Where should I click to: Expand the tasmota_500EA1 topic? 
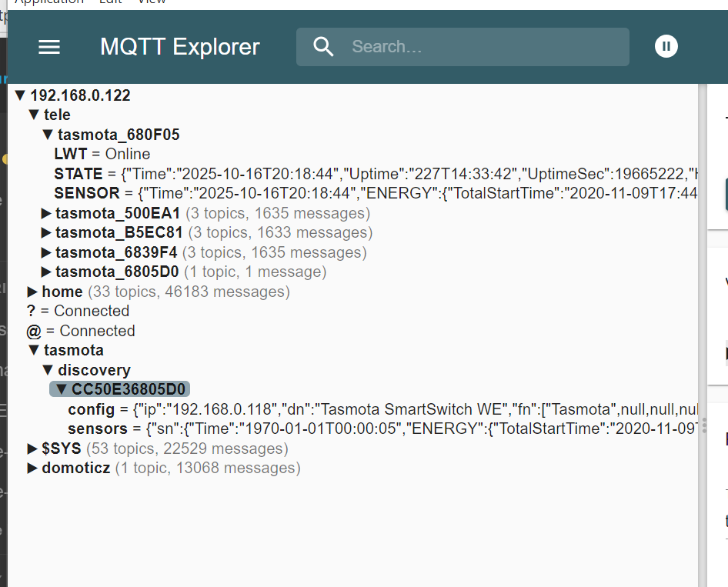coord(47,213)
